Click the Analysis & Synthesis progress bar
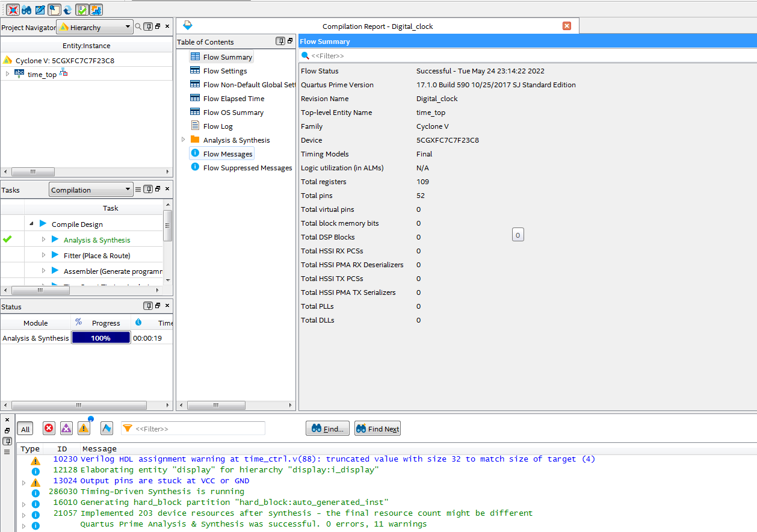 coord(100,338)
